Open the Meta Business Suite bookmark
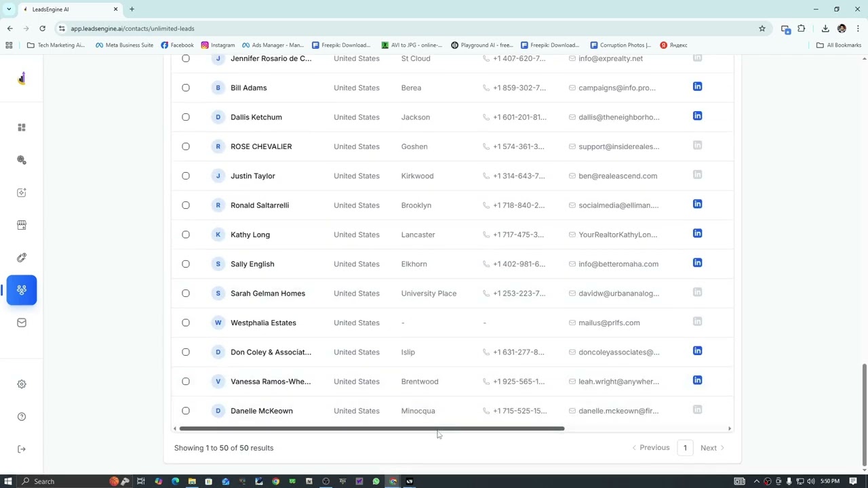 pos(124,45)
